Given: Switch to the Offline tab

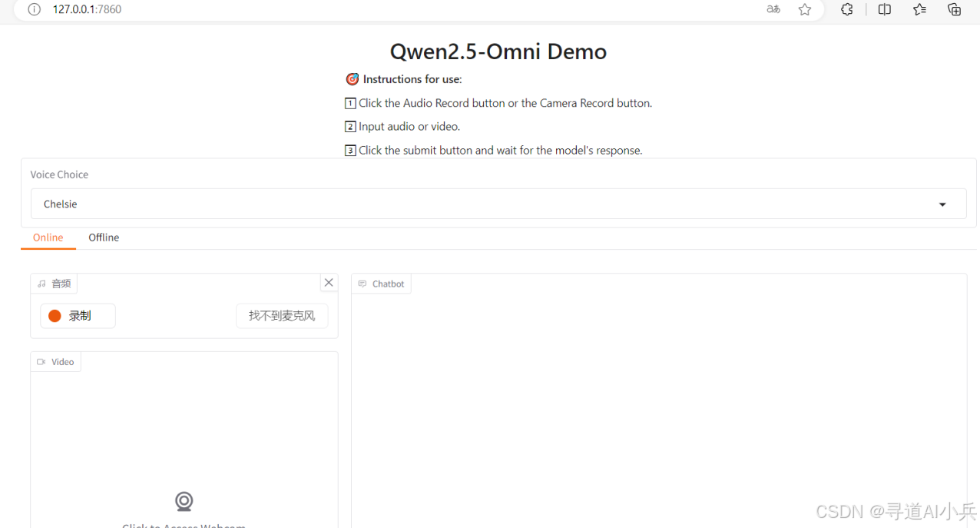Looking at the screenshot, I should (x=104, y=237).
